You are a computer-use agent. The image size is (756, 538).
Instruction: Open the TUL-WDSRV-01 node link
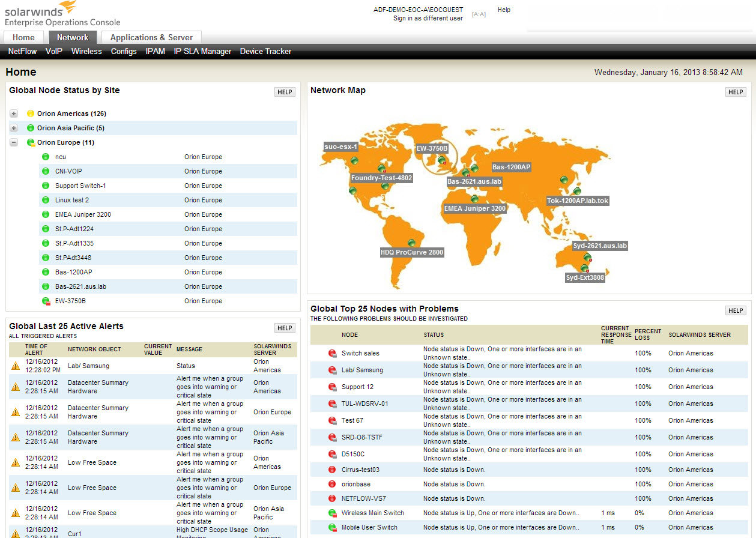(365, 403)
